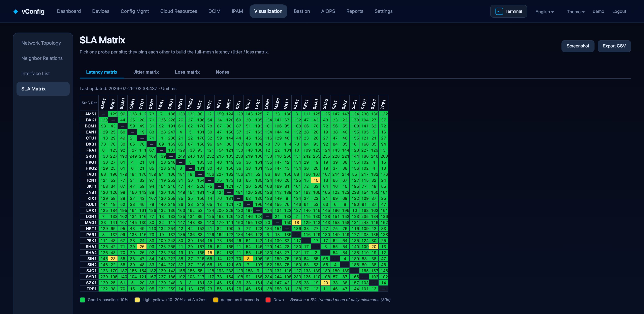Click the SJC1 column header
Viewport: 644px width, 314px height.
tap(354, 103)
